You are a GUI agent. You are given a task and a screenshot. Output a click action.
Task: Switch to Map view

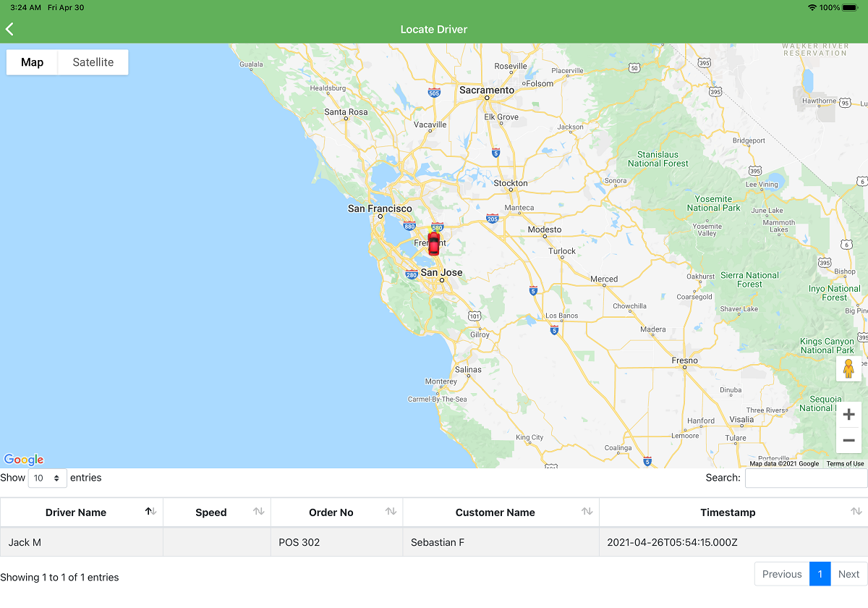(x=32, y=62)
